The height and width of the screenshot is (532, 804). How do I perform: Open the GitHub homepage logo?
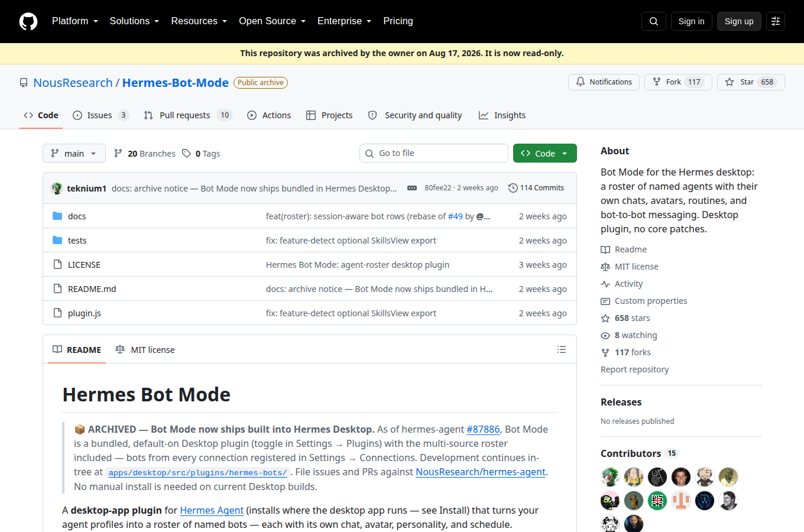[x=28, y=21]
